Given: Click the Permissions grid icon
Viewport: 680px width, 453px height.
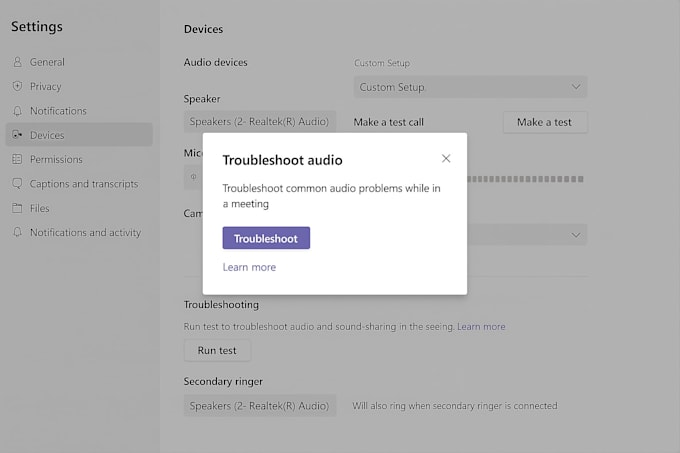Looking at the screenshot, I should click(x=17, y=159).
